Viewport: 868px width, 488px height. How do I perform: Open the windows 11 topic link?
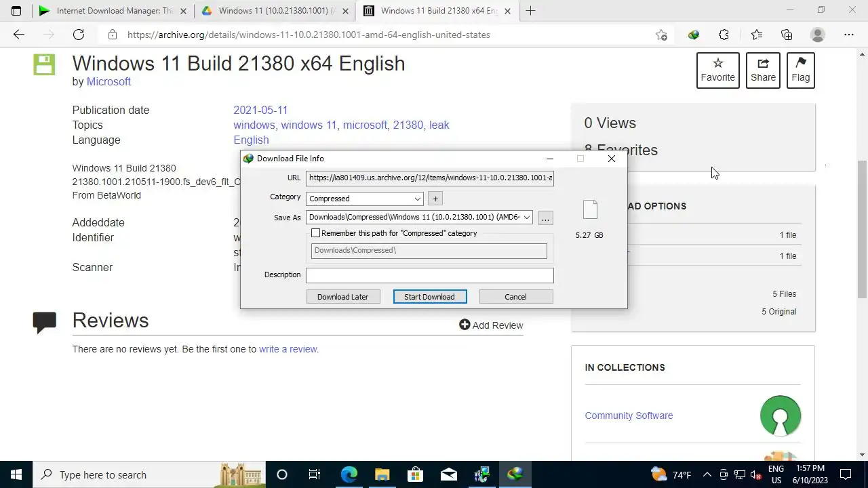click(309, 125)
